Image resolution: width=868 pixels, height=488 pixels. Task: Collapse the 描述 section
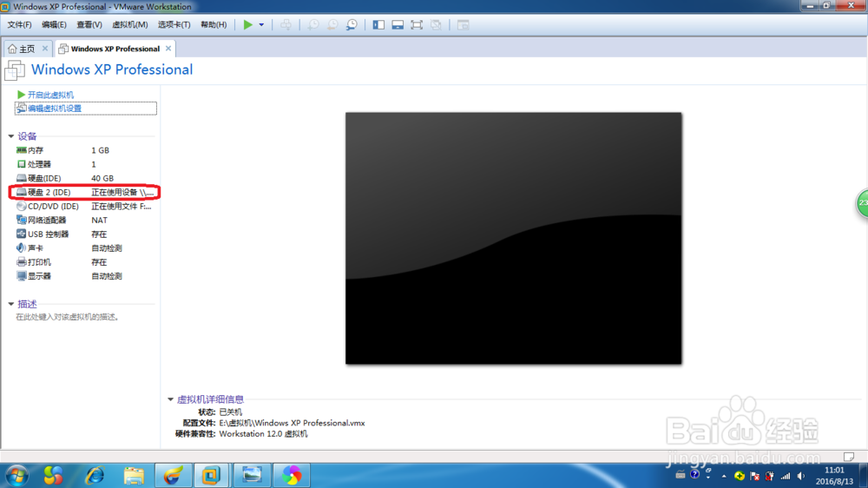[x=11, y=304]
